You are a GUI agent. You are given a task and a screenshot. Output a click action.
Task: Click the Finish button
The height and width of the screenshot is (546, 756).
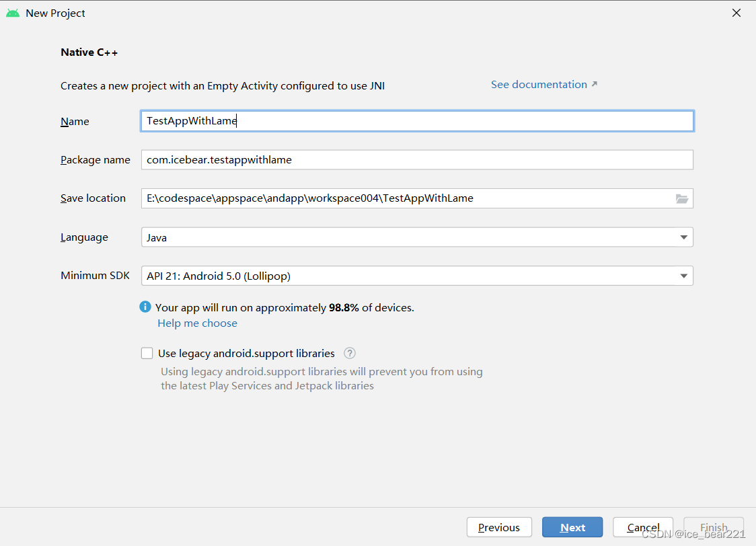714,527
